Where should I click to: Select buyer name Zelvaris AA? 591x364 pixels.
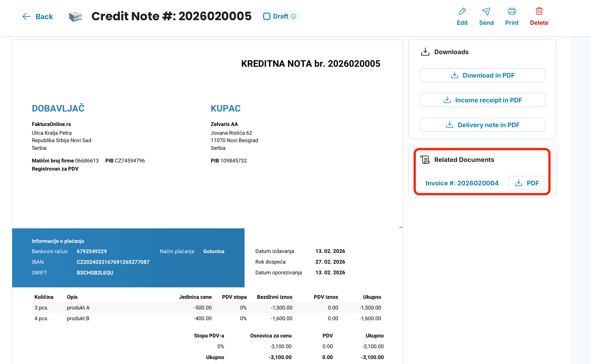pos(224,124)
